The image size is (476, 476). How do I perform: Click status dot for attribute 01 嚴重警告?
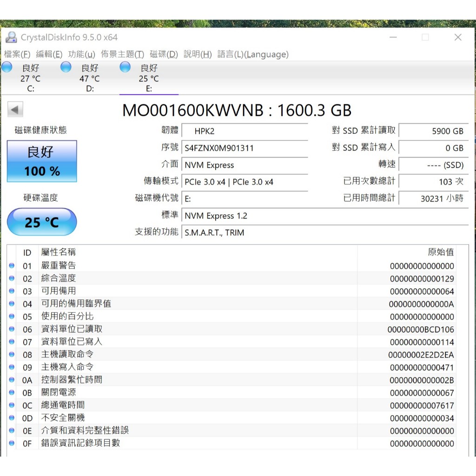pyautogui.click(x=12, y=266)
